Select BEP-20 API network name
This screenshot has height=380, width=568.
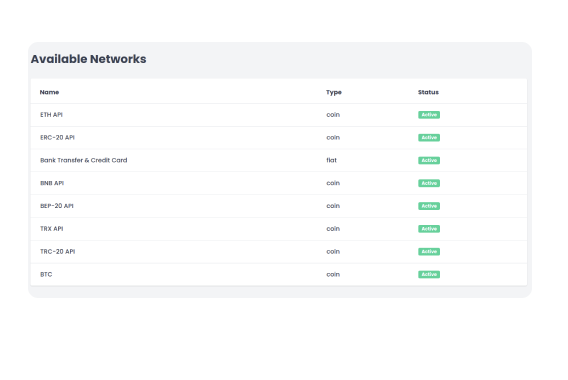click(57, 206)
